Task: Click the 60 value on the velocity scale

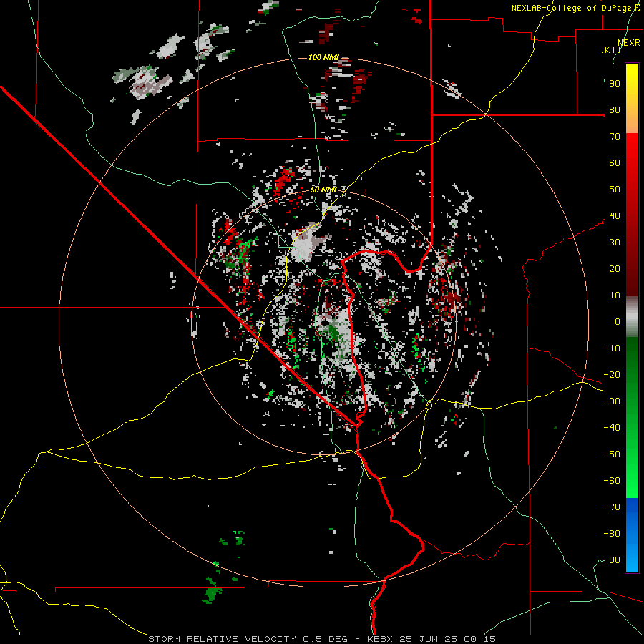Action: [615, 162]
